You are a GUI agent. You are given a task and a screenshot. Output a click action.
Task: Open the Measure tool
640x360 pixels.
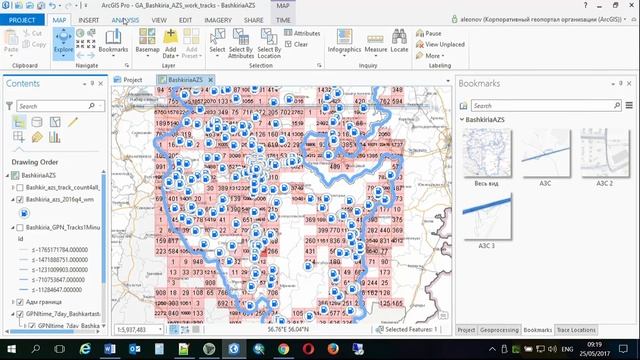click(376, 42)
